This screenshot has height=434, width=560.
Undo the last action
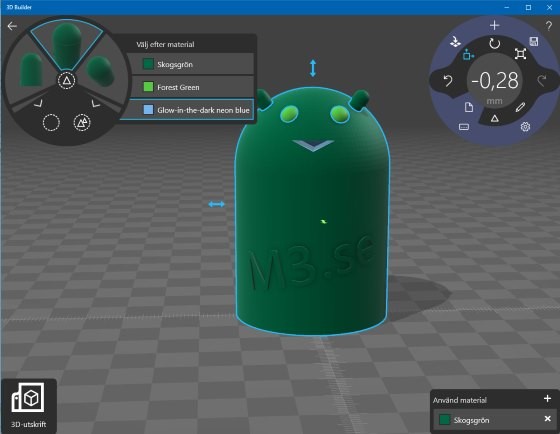(448, 81)
